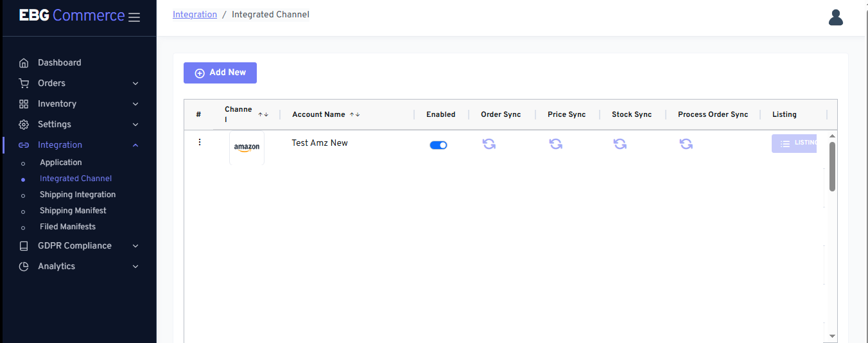The width and height of the screenshot is (868, 343).
Task: Click the table's vertical scrollbar thumb
Action: (x=832, y=166)
